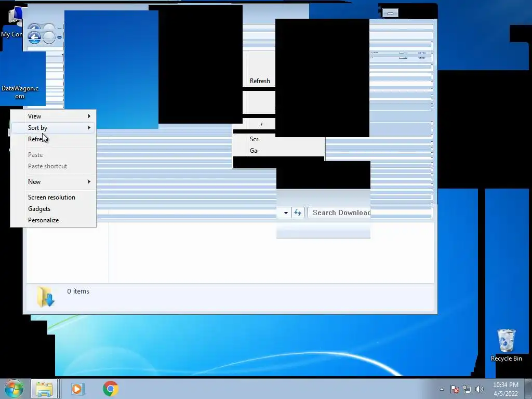
Task: Launch Windows Media Player from taskbar
Action: pyautogui.click(x=77, y=389)
